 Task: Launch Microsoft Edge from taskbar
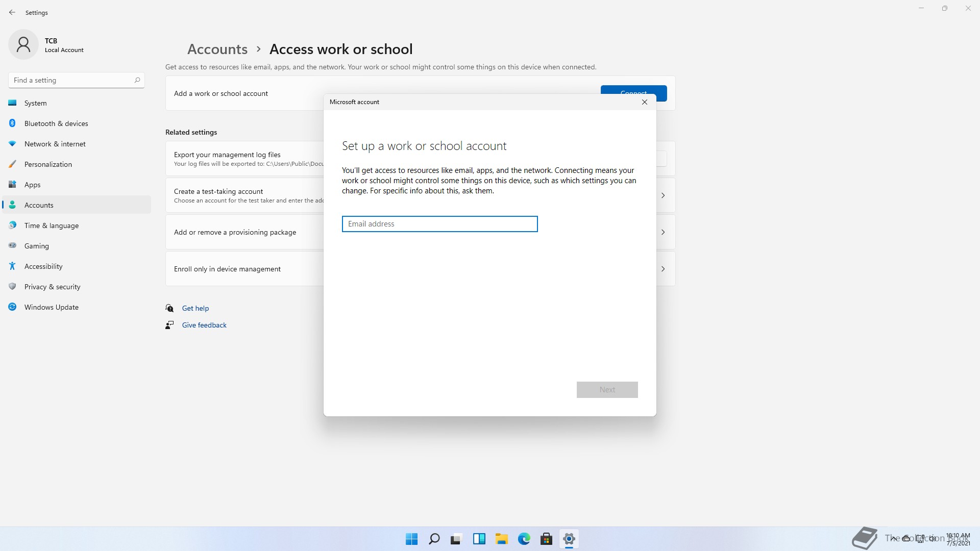[524, 539]
